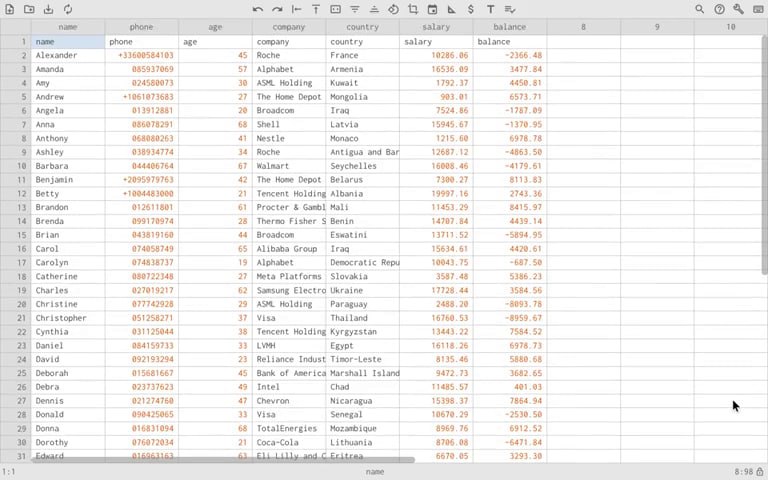Screen dimensions: 768x480
Task: Select row header number 15
Action: pos(16,235)
